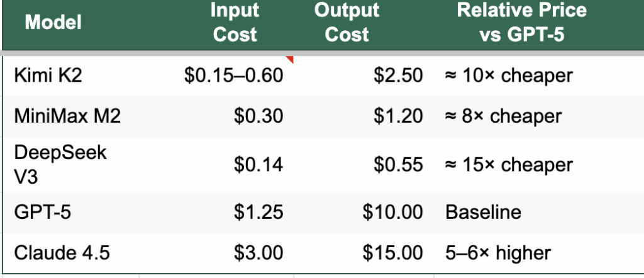
Task: Click the $0.15–0.60 input cost cell
Action: (x=234, y=75)
